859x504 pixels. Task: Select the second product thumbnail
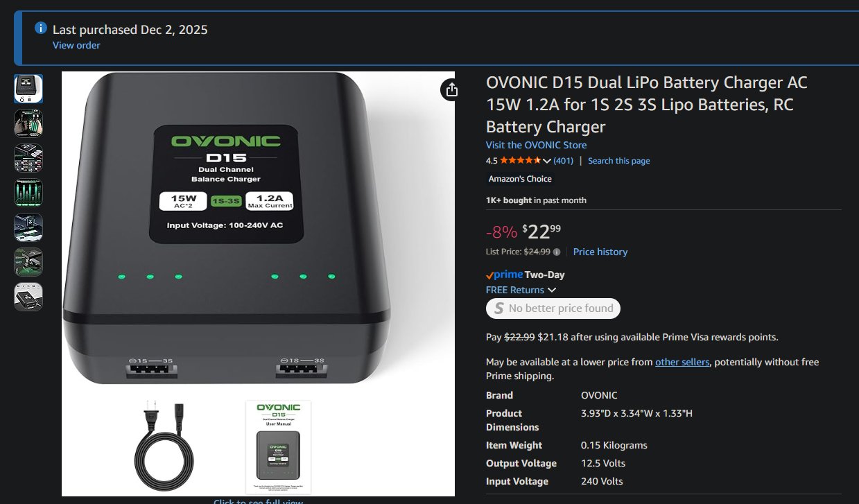[28, 123]
